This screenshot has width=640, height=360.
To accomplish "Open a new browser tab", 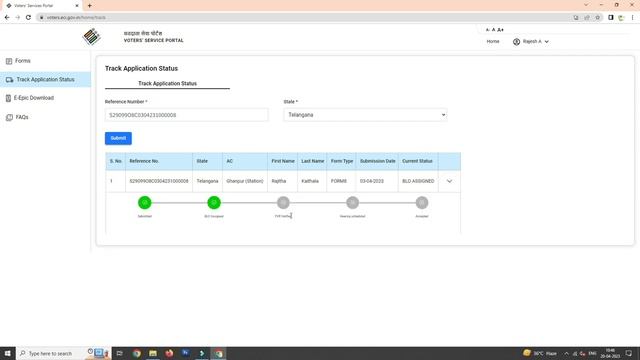I will click(x=89, y=6).
